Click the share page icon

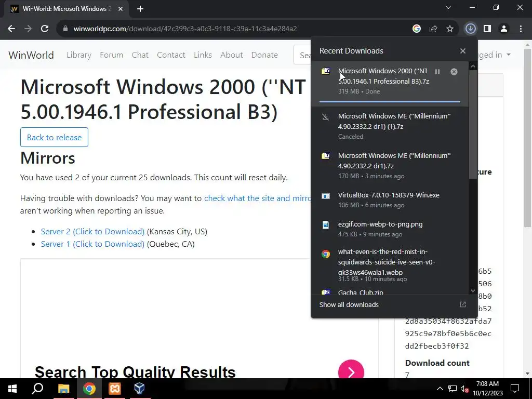point(433,29)
